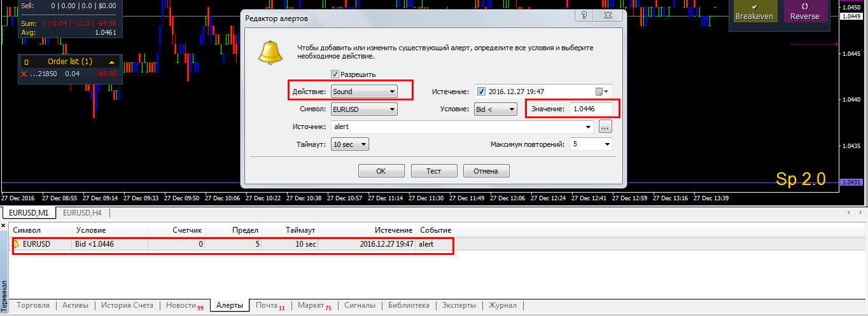Click the bell icon of the EURUSD alert row
The height and width of the screenshot is (316, 868).
(x=16, y=244)
